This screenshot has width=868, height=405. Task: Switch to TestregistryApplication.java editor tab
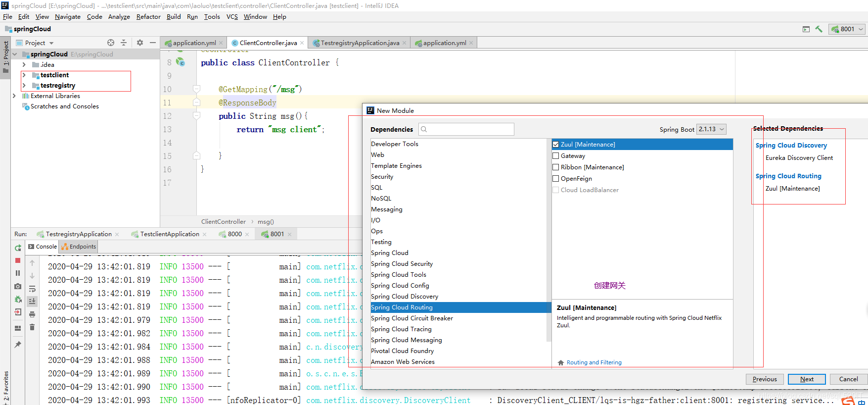coord(360,43)
